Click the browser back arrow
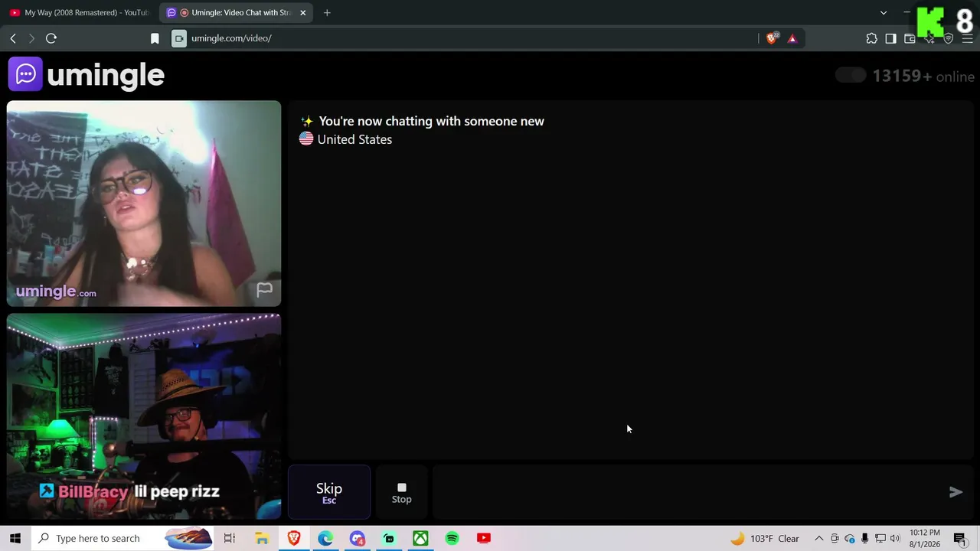Image resolution: width=980 pixels, height=551 pixels. pyautogui.click(x=13, y=38)
